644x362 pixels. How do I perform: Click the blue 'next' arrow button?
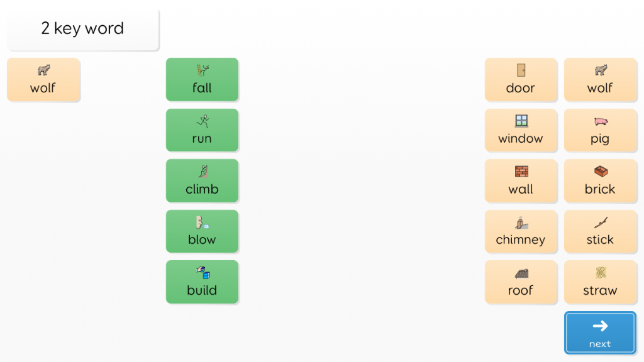point(600,332)
